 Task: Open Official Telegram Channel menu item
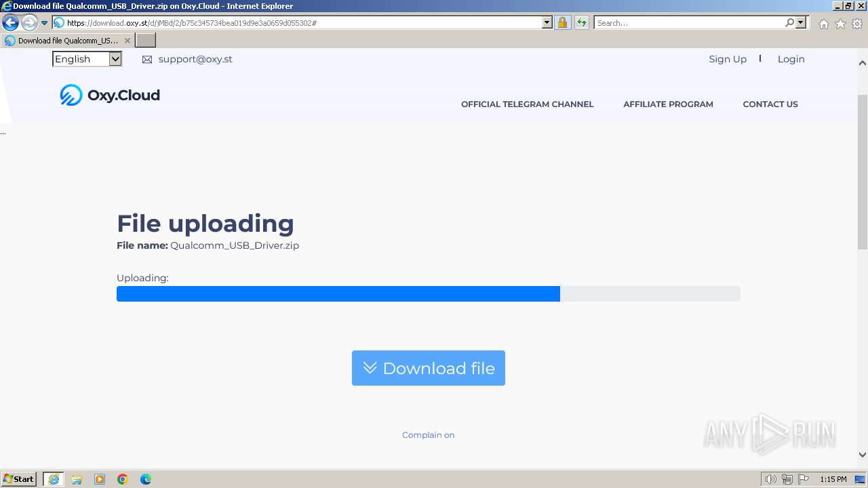(x=527, y=104)
